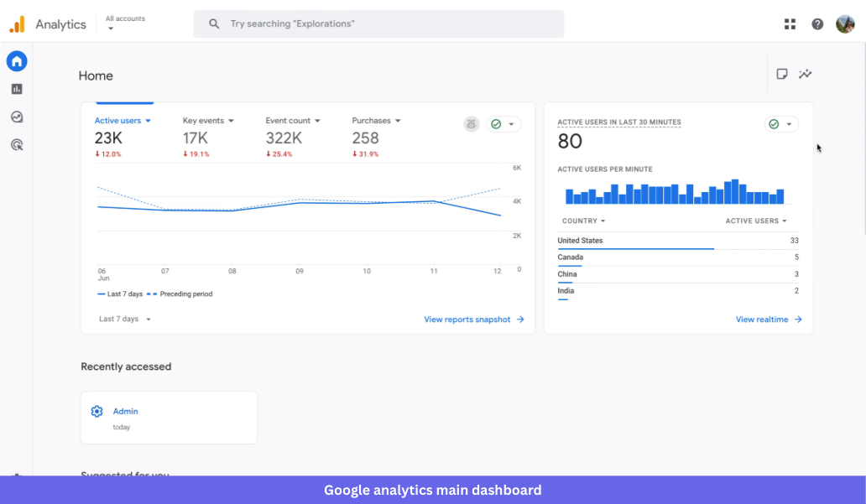Toggle the data quality checkmark on the users card
Image resolution: width=866 pixels, height=504 pixels.
497,123
